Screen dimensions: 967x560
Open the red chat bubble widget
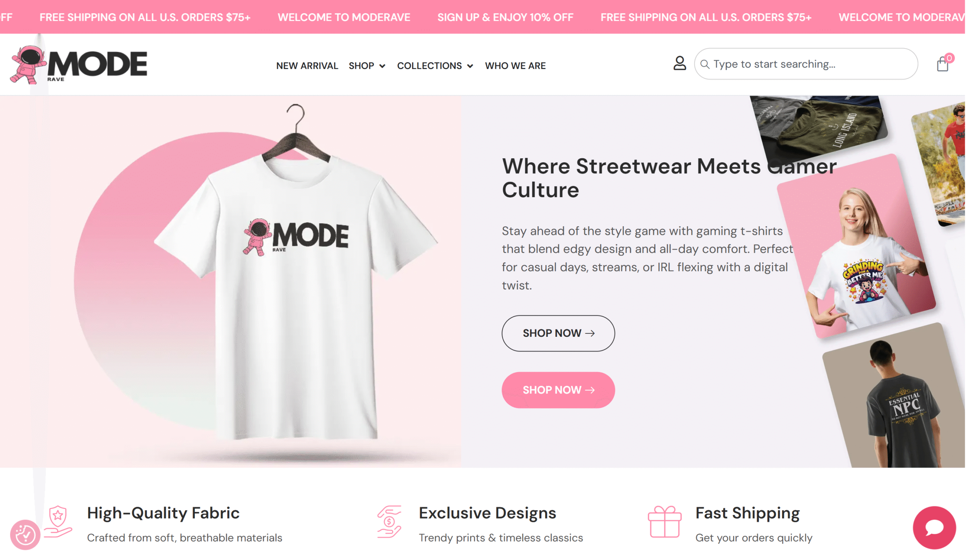tap(935, 528)
